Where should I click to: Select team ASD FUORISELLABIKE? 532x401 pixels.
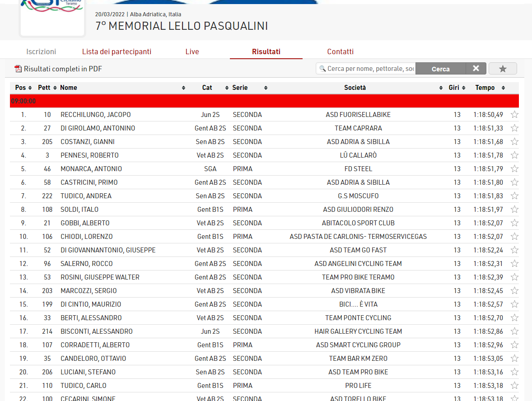[358, 115]
